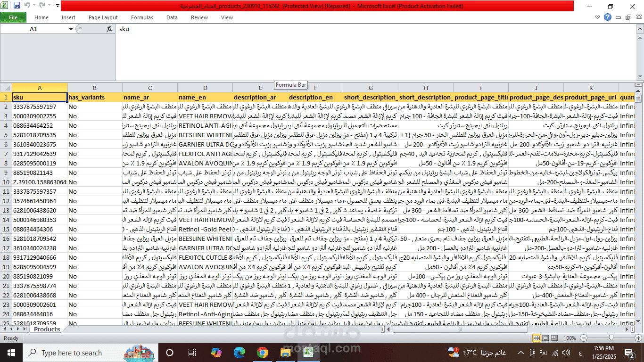Screen dimensions: 644x362
Task: Expand the minimized ribbon with the chevron
Action: 597,17
